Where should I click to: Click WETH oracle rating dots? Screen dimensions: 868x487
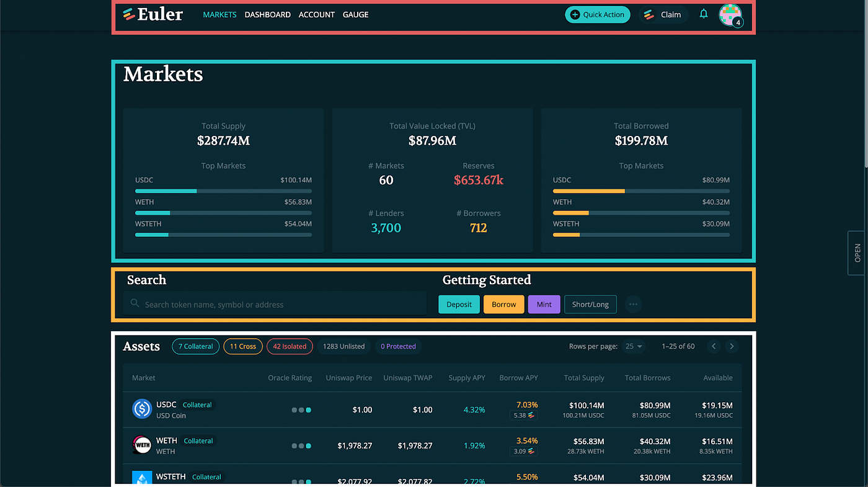click(x=301, y=446)
